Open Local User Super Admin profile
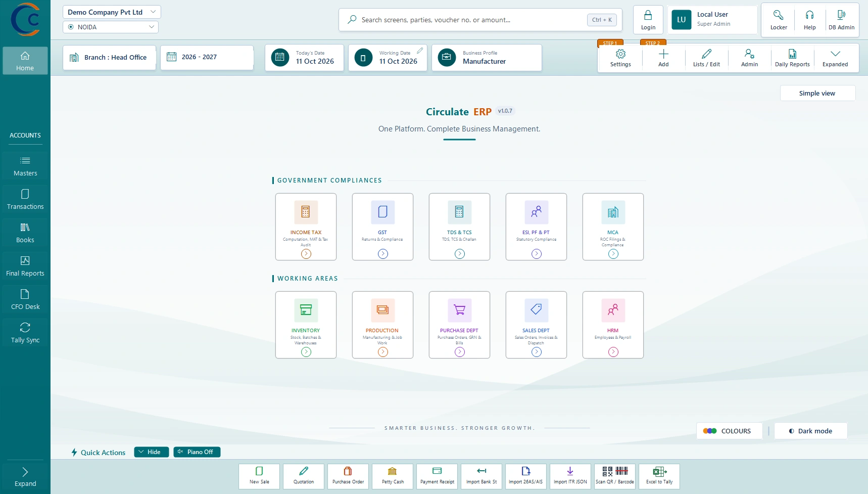 [x=712, y=20]
